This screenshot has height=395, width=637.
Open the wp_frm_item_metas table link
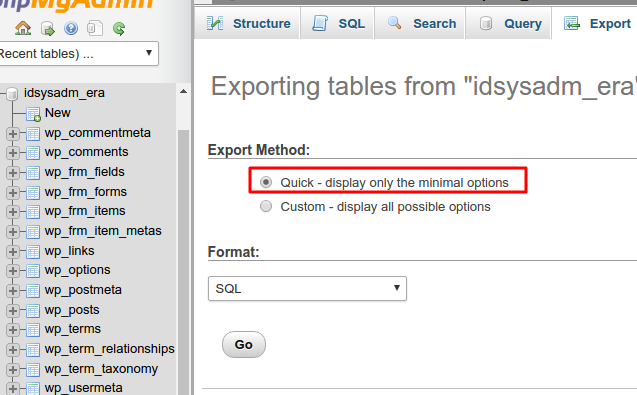pos(103,231)
